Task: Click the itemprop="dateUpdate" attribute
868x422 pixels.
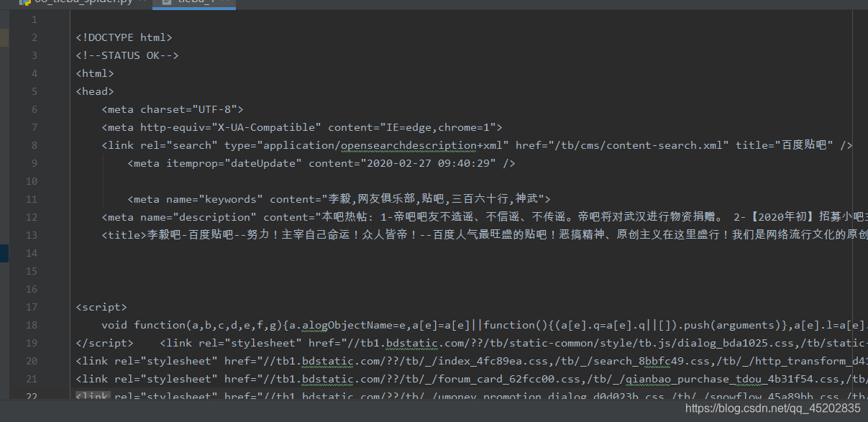Action: tap(234, 163)
